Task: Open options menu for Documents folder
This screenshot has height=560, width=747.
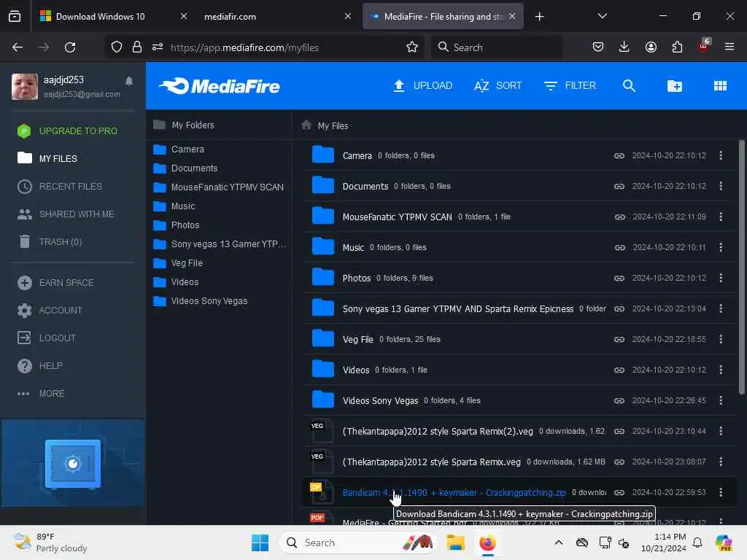Action: click(720, 186)
